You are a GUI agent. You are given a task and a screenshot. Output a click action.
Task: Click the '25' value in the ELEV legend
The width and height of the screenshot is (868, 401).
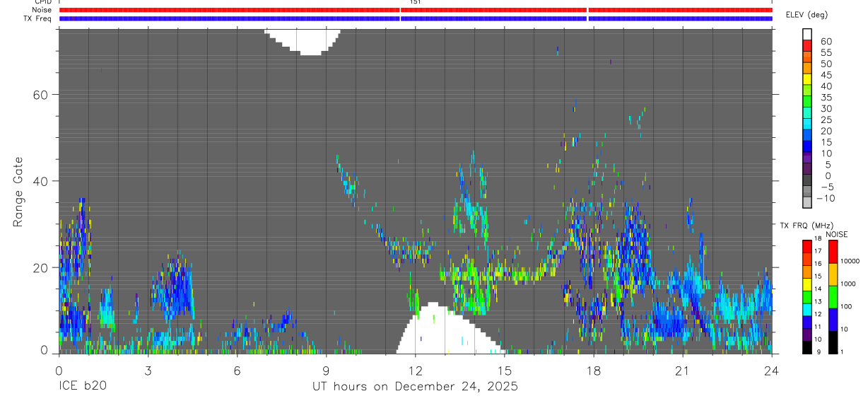(826, 120)
